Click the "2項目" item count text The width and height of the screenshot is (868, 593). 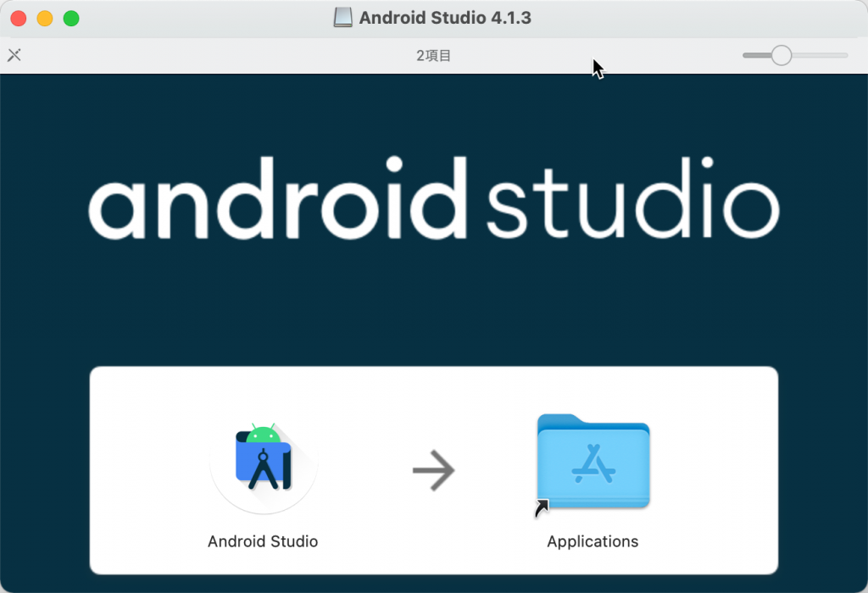(x=433, y=55)
